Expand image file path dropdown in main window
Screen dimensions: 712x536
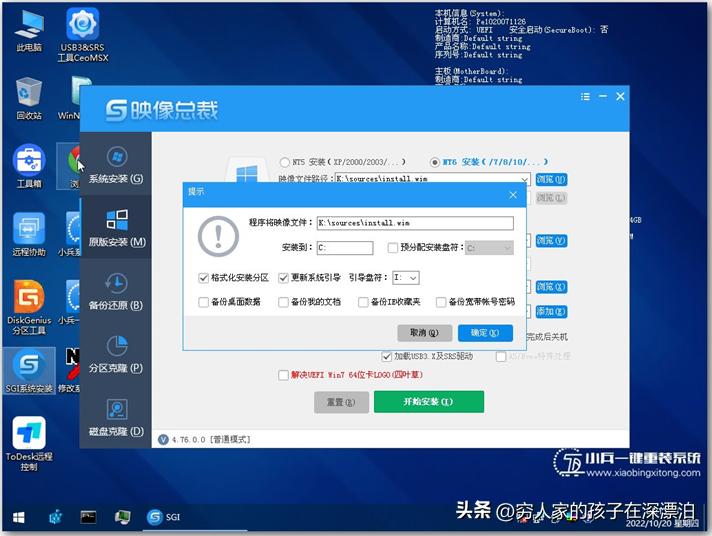tap(524, 179)
